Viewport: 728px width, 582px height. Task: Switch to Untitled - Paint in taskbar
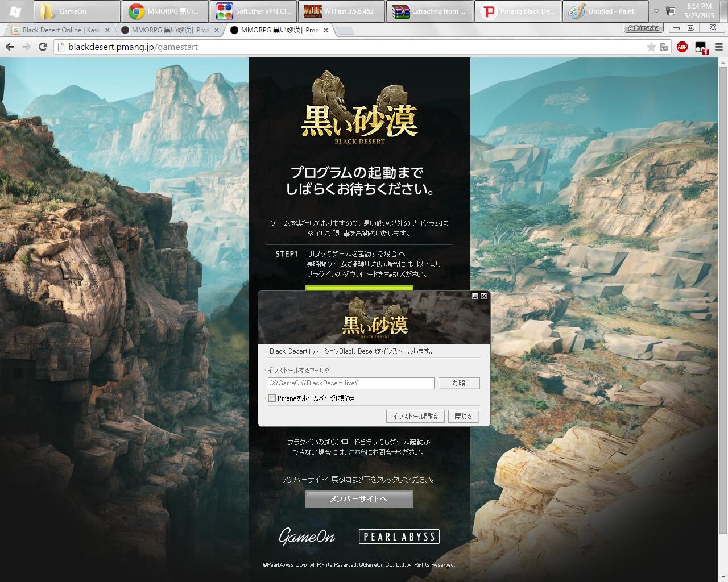tap(606, 11)
